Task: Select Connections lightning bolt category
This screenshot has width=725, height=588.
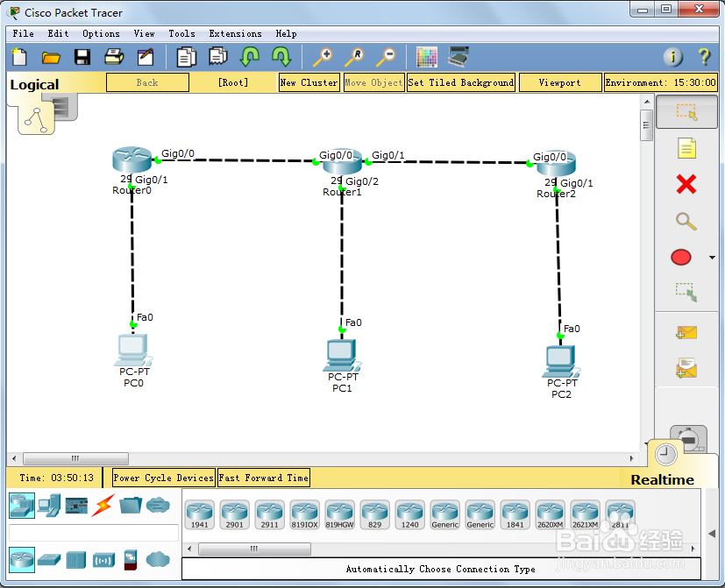Action: [103, 506]
